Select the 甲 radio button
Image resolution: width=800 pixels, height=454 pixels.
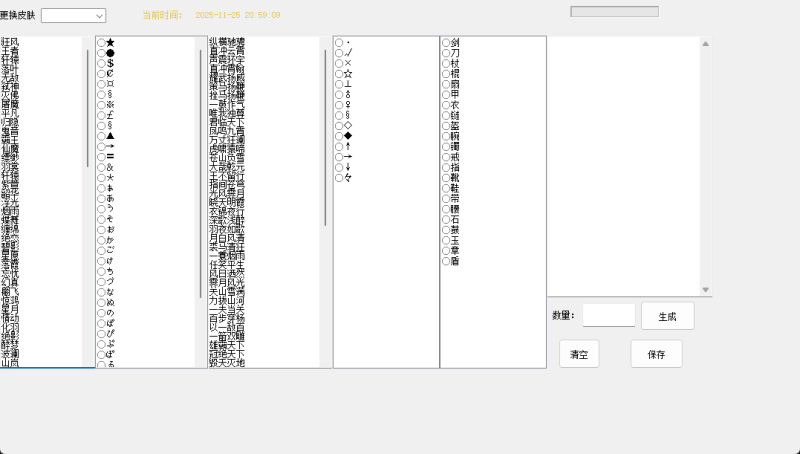pos(446,94)
